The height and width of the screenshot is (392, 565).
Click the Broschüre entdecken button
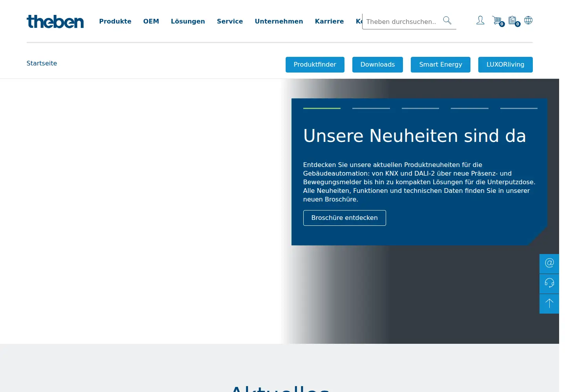click(x=344, y=218)
